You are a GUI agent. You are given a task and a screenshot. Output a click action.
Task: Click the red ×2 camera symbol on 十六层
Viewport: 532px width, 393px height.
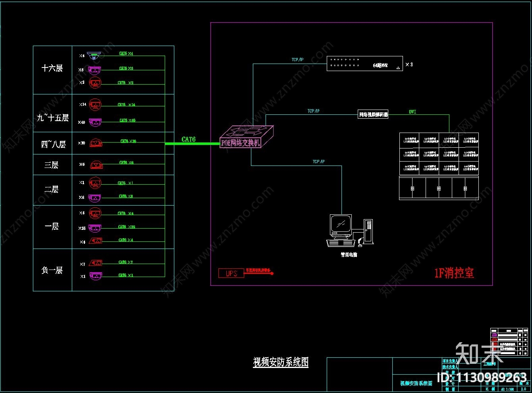(x=95, y=83)
